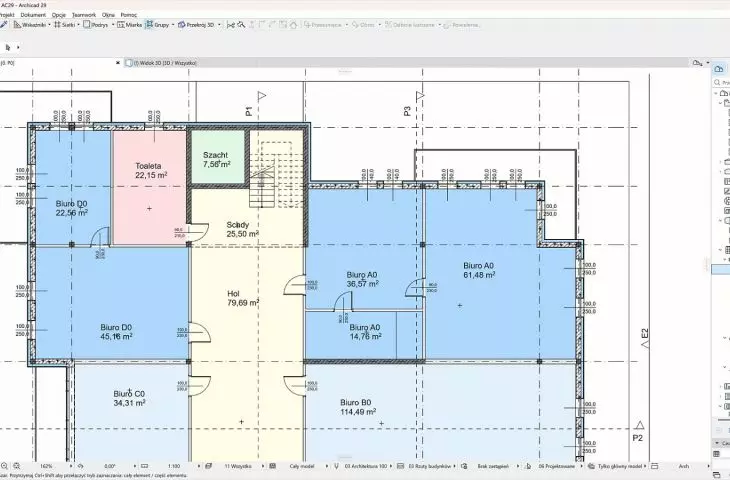This screenshot has height=480, width=730.
Task: Click the pen set icon
Action: pyautogui.click(x=337, y=466)
